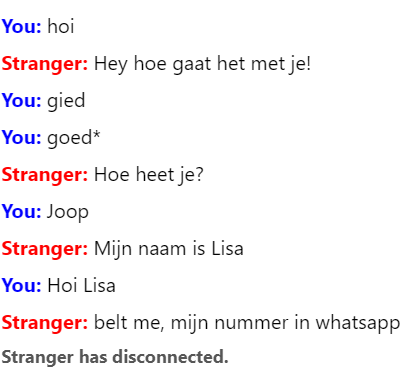
Task: Click the 'Stranger:' label before 'Hey hoe gaat'
Action: point(45,64)
